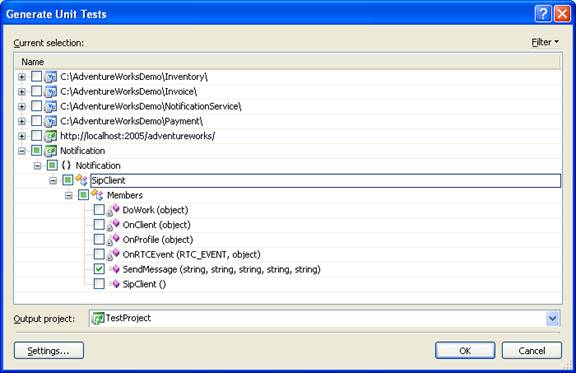This screenshot has width=576, height=373.
Task: Collapse the SipClient class node
Action: [x=53, y=180]
